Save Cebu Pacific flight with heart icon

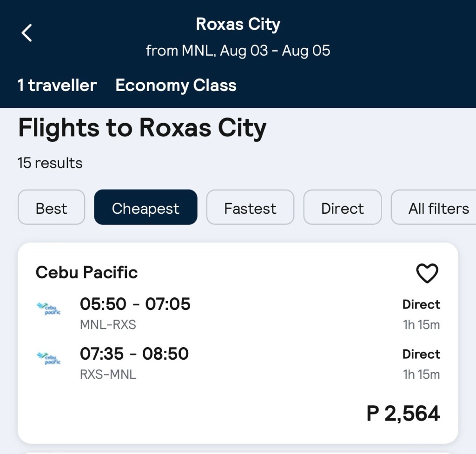pos(427,273)
